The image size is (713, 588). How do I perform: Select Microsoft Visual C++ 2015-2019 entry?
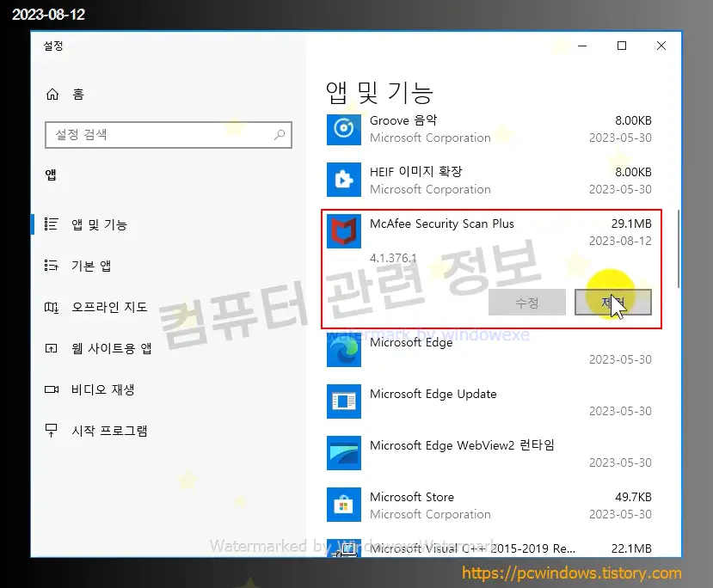472,548
